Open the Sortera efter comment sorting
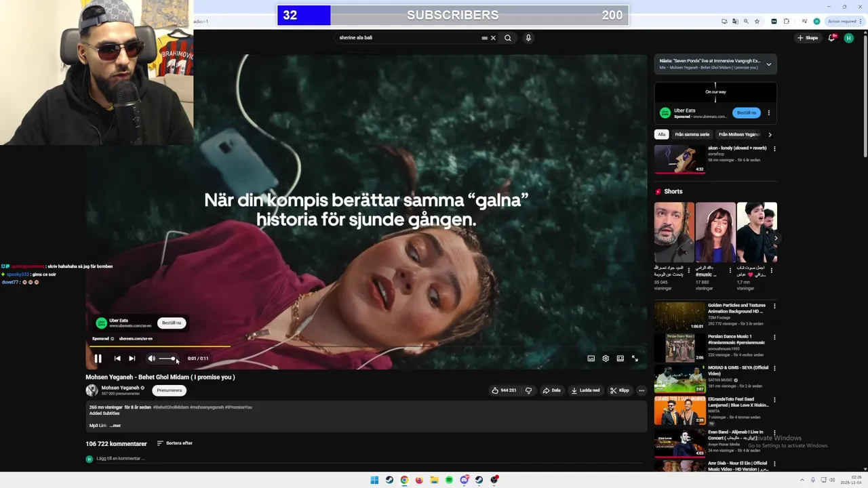This screenshot has height=488, width=868. point(175,443)
